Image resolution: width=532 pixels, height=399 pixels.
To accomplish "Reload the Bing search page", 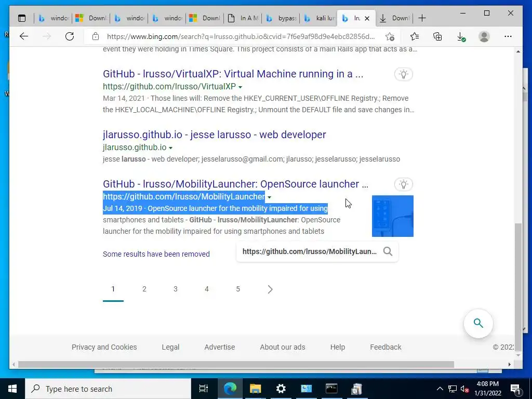I will pos(70,36).
